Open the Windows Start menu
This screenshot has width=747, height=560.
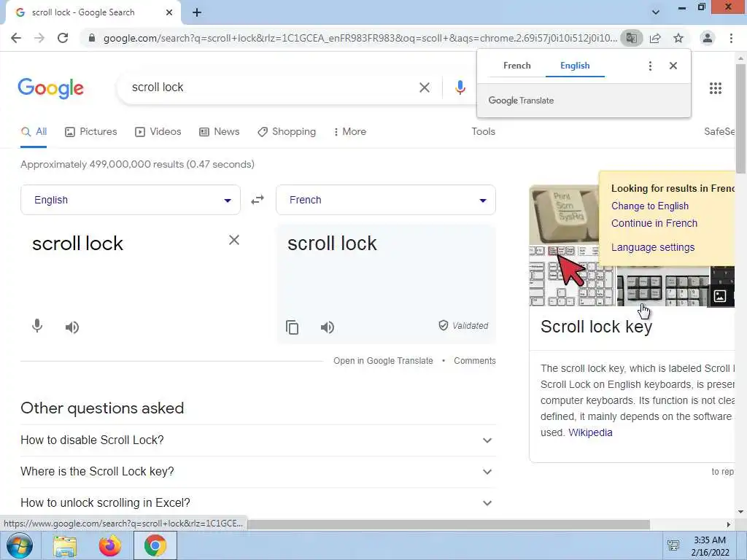pos(20,545)
